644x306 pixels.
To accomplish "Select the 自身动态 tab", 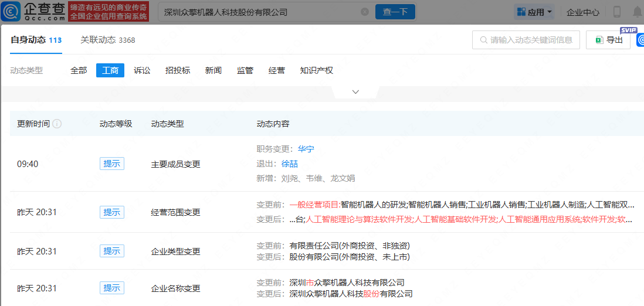I will (36, 40).
